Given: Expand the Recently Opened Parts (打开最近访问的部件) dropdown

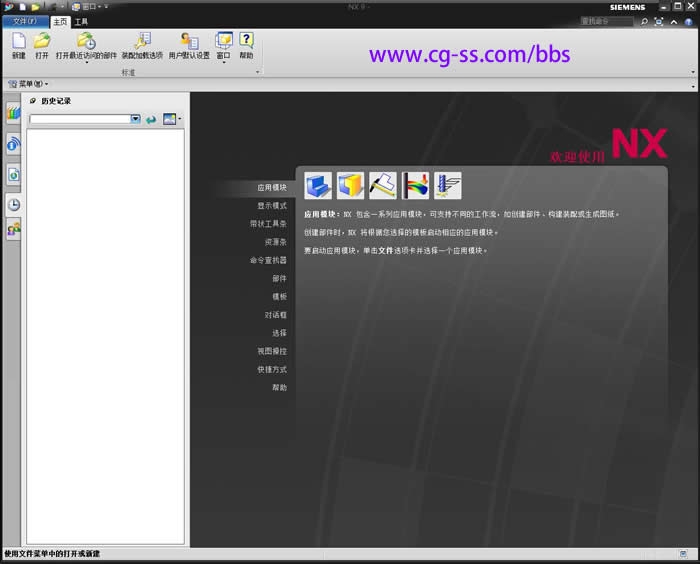Looking at the screenshot, I should click(x=86, y=62).
